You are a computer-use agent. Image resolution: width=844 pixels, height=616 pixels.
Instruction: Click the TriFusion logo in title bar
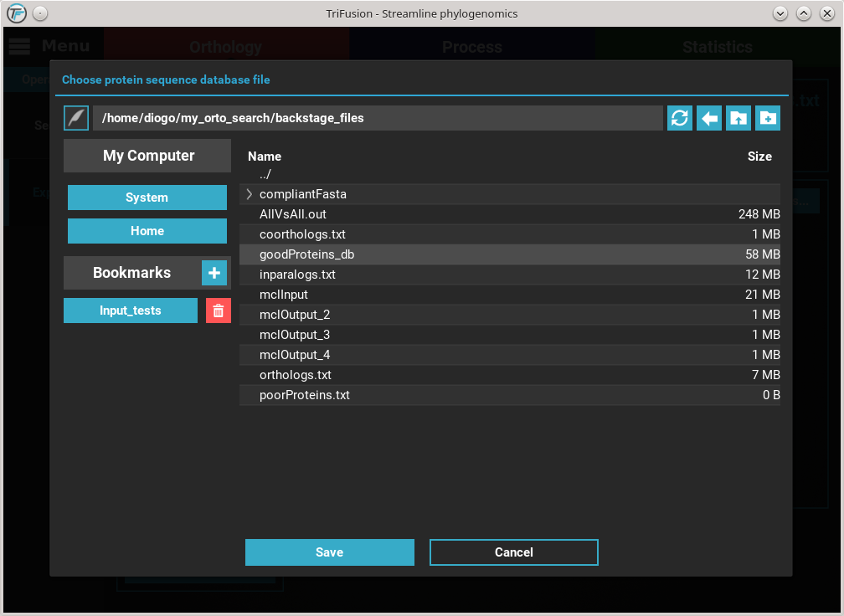pyautogui.click(x=17, y=13)
